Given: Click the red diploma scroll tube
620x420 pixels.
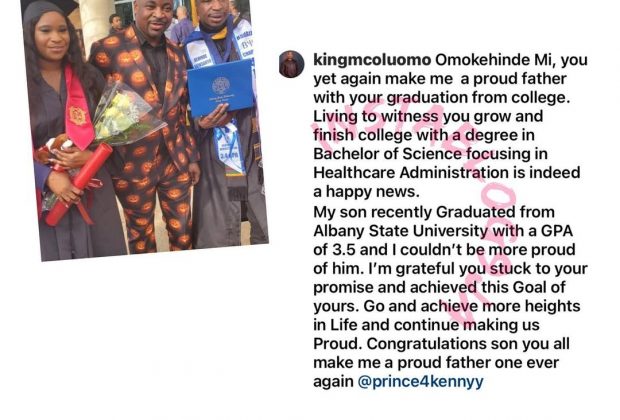Looking at the screenshot, I should coord(79,185).
